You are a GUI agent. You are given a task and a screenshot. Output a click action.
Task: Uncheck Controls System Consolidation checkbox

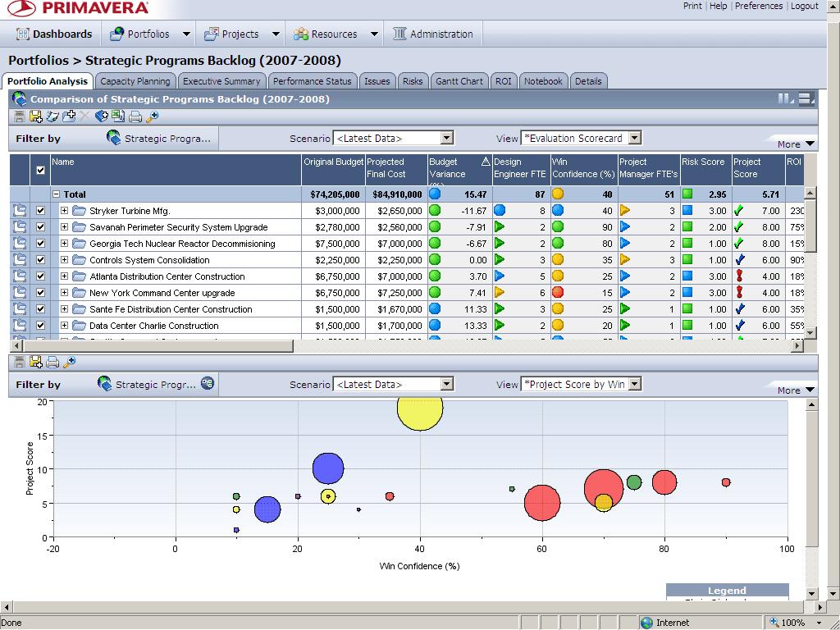(x=40, y=260)
